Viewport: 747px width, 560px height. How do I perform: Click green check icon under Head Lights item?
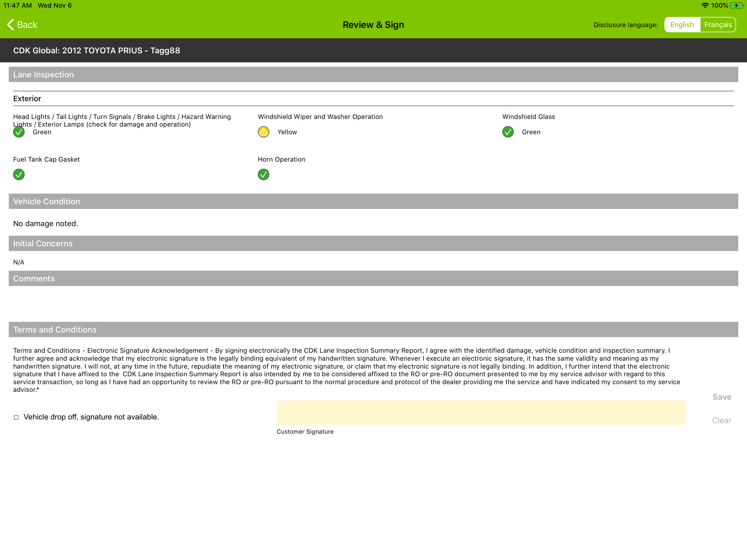point(19,132)
